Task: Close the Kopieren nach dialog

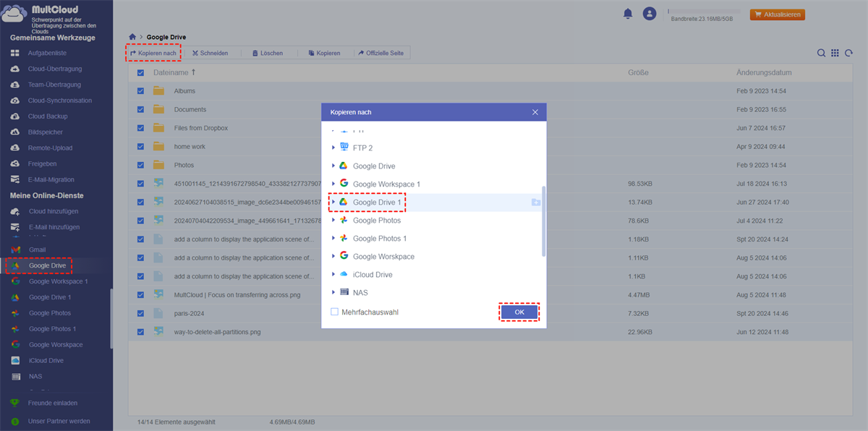Action: pos(535,112)
